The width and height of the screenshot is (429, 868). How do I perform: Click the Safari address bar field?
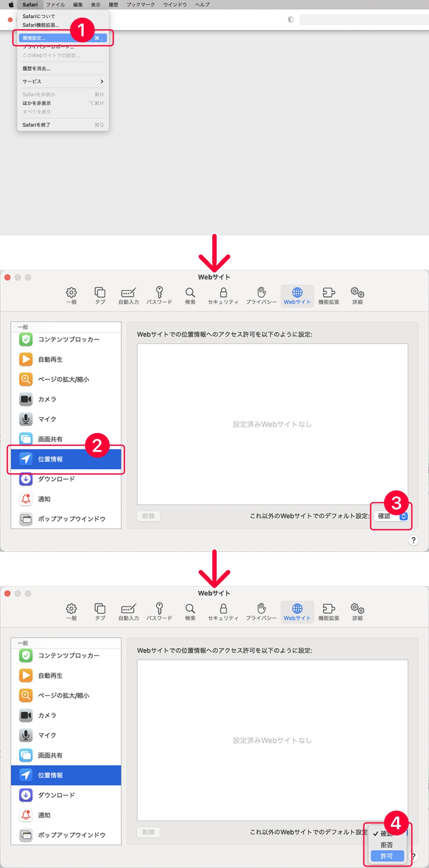pyautogui.click(x=364, y=20)
